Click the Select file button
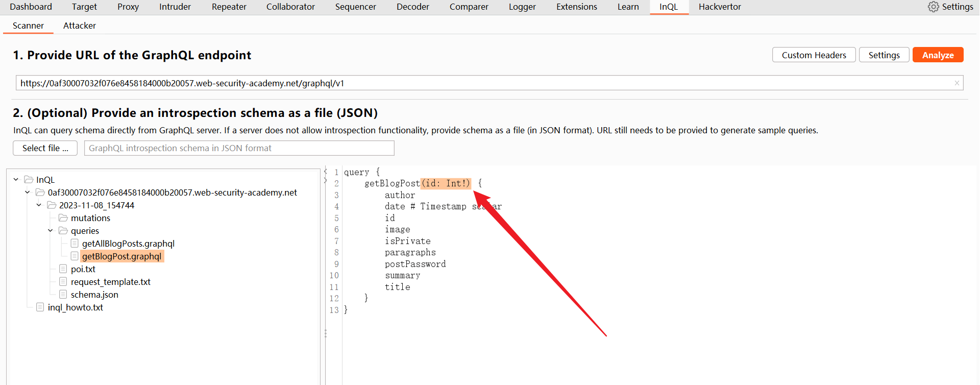The width and height of the screenshot is (980, 385). pyautogui.click(x=45, y=148)
